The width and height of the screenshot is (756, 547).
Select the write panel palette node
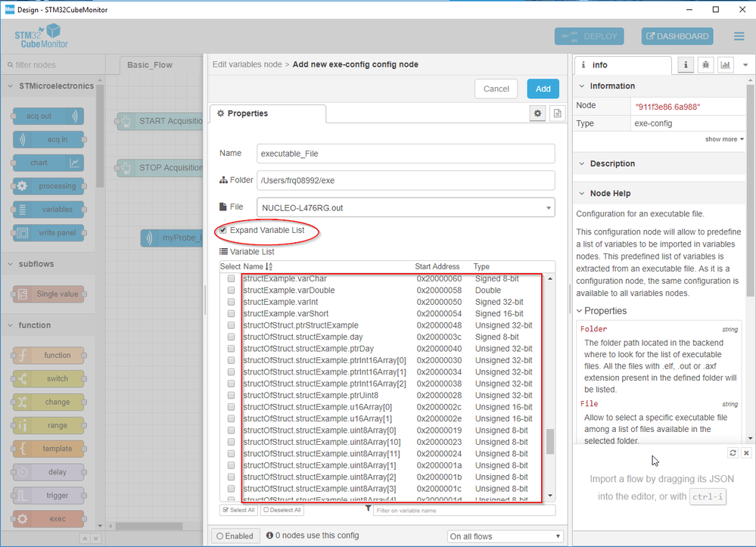pyautogui.click(x=48, y=233)
